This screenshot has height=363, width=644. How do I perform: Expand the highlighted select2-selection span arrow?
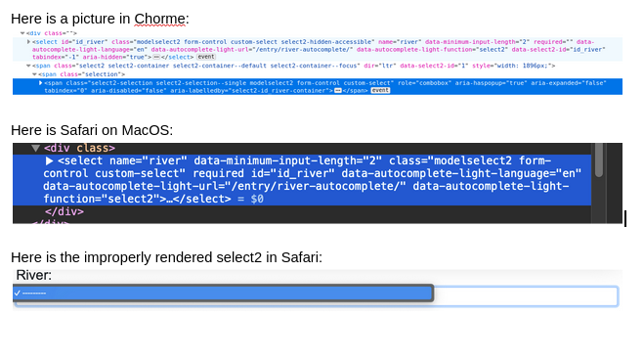tap(41, 83)
